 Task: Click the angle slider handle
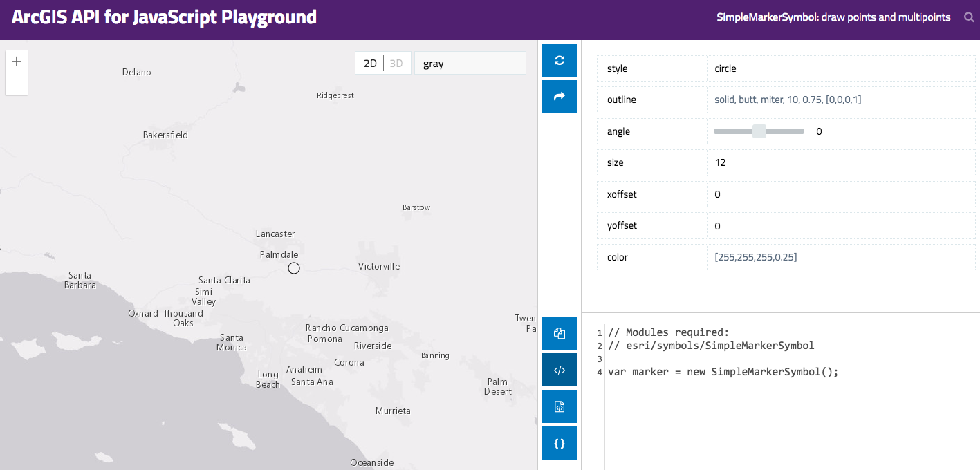click(x=759, y=131)
